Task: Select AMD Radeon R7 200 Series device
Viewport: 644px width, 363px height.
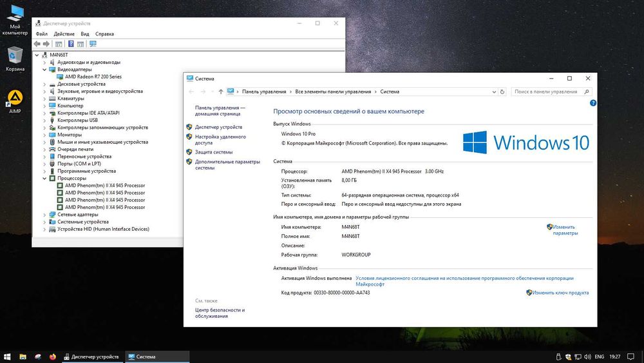Action: click(x=93, y=77)
